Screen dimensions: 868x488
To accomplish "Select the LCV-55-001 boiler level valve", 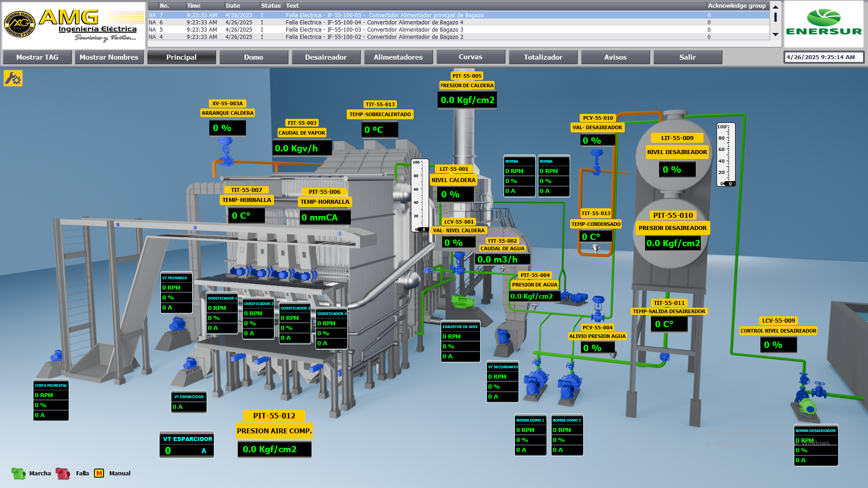I will point(459,262).
